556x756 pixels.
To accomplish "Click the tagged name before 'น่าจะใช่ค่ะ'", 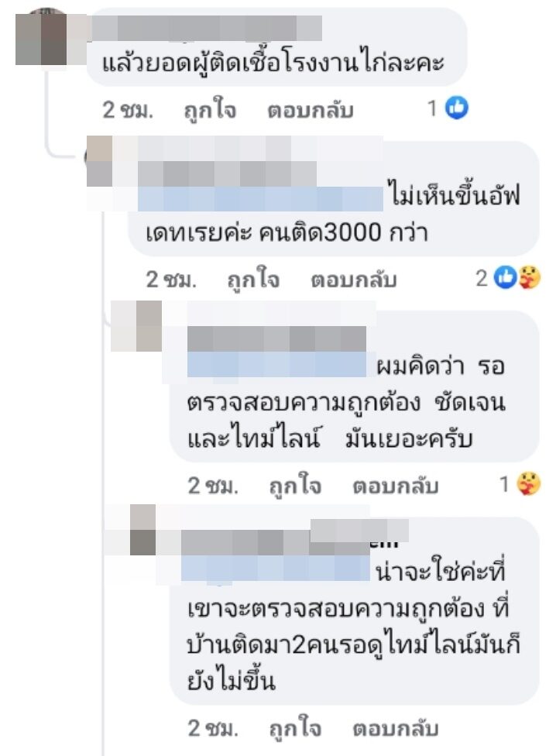I will pos(275,568).
